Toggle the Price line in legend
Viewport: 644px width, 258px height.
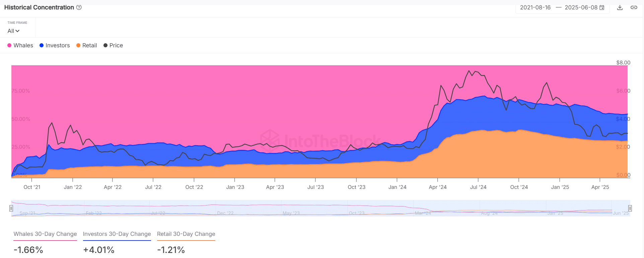113,45
